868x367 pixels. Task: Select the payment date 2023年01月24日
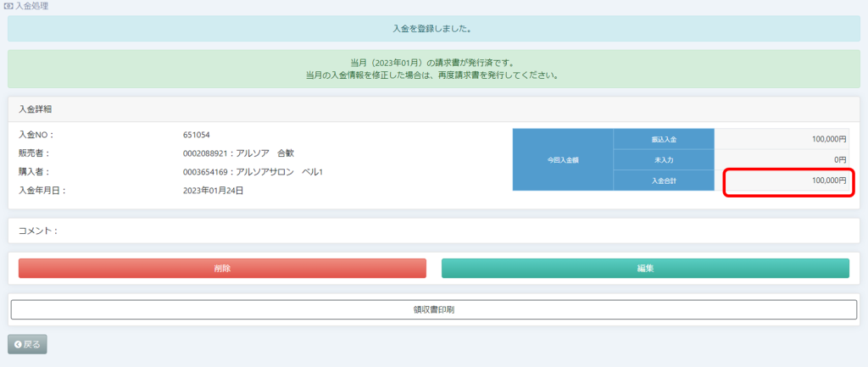(213, 191)
